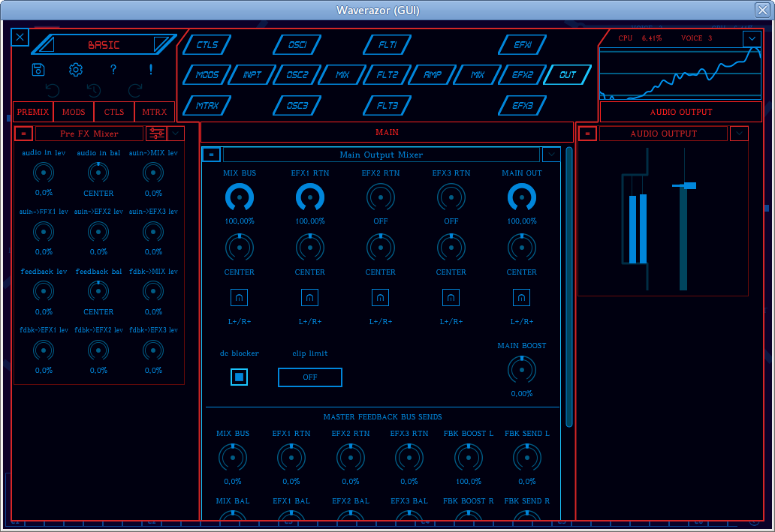Viewport: 775px width, 532px height.
Task: Click the blue MTRX module button
Action: point(207,106)
